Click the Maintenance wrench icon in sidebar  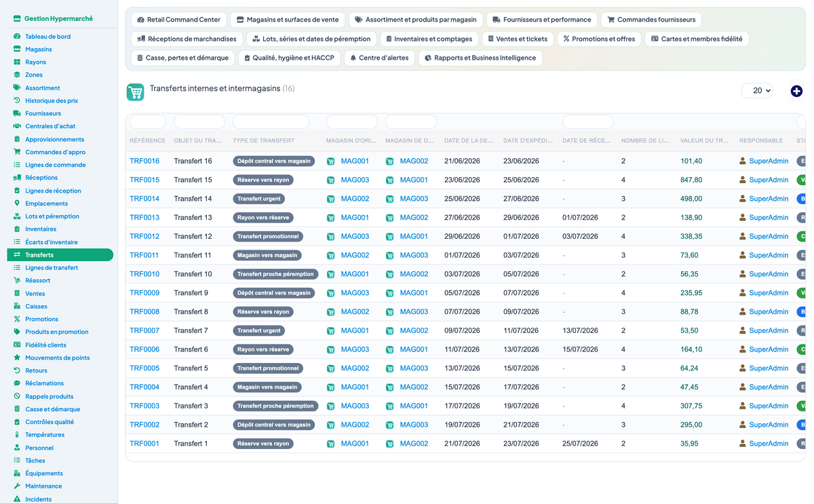click(x=17, y=486)
